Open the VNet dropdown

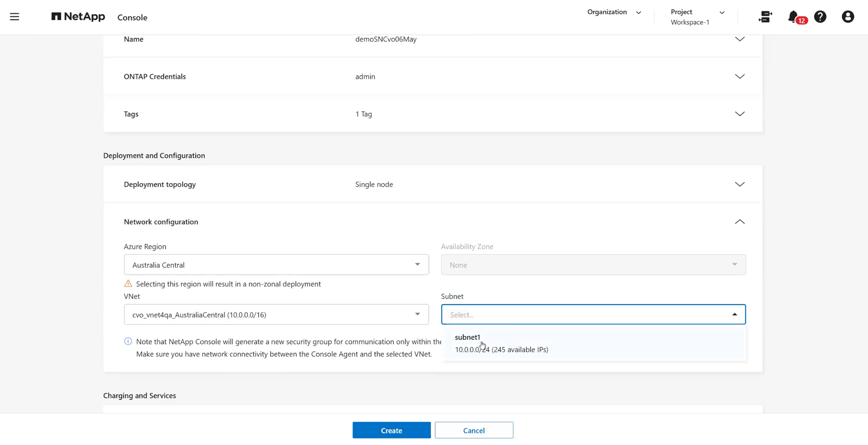click(x=276, y=315)
